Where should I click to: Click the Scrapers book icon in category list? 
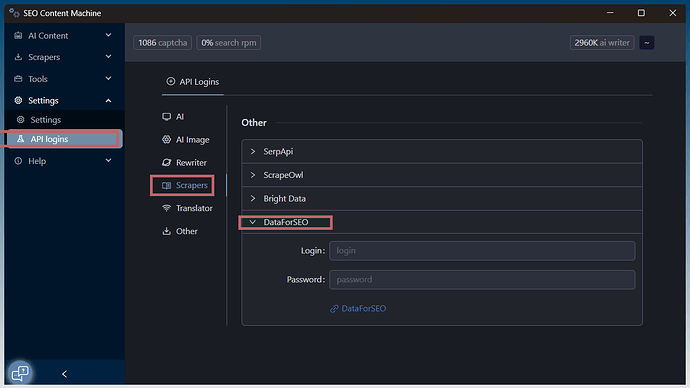pyautogui.click(x=166, y=185)
